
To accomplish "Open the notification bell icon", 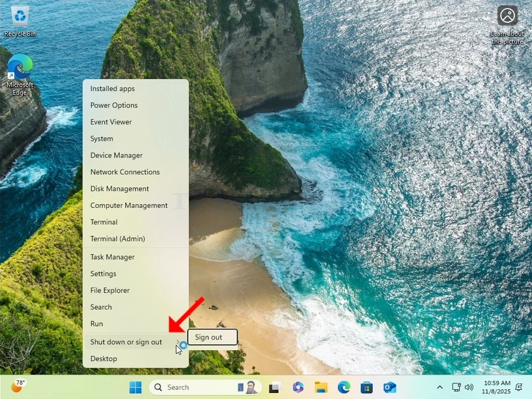I will [x=519, y=387].
